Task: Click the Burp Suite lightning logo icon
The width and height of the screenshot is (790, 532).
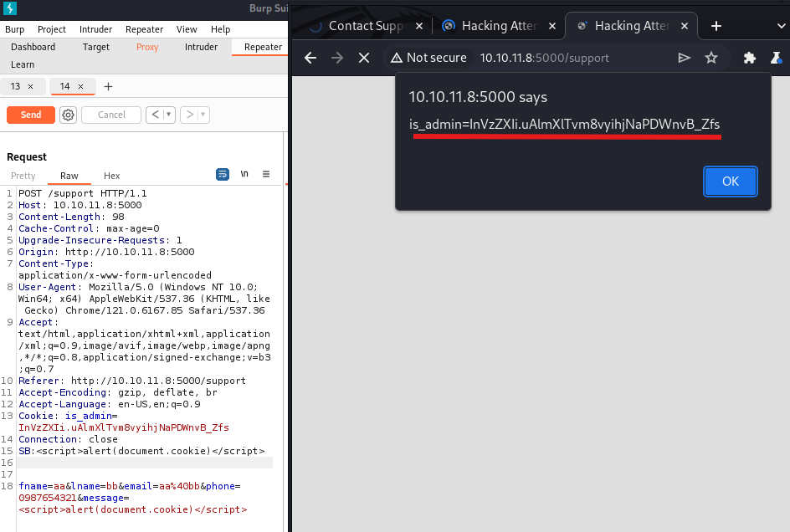Action: point(9,8)
